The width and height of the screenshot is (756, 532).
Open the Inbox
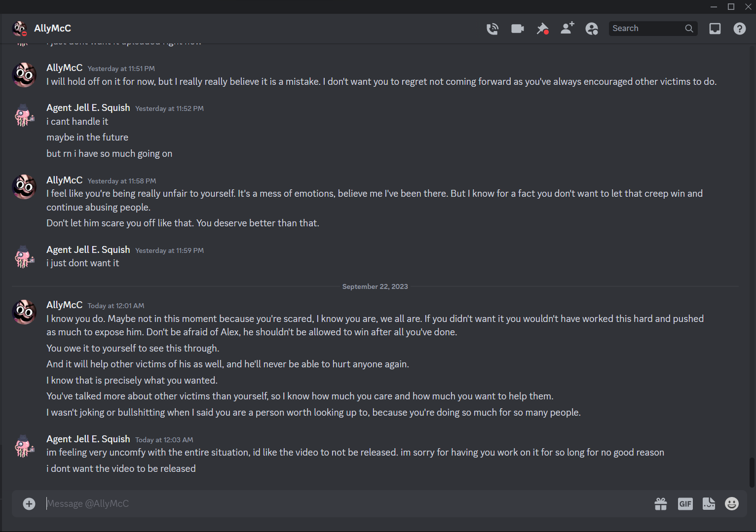(x=715, y=29)
